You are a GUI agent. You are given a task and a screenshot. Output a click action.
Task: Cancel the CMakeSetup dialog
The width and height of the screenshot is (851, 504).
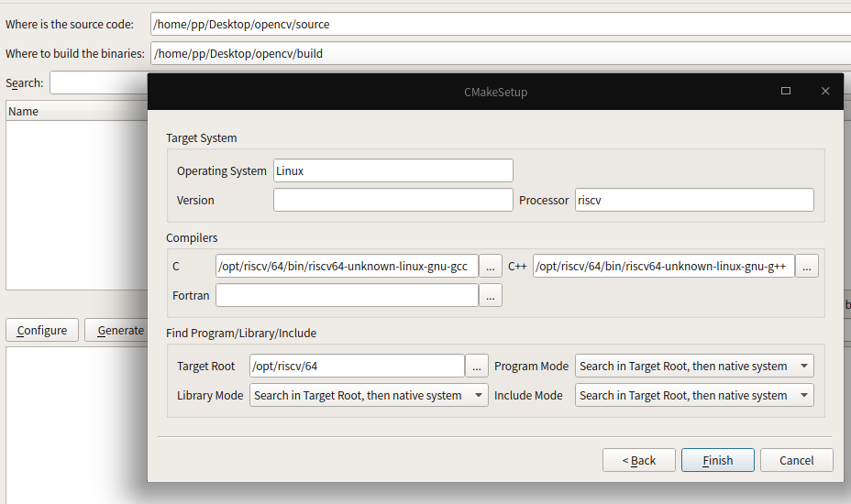796,460
